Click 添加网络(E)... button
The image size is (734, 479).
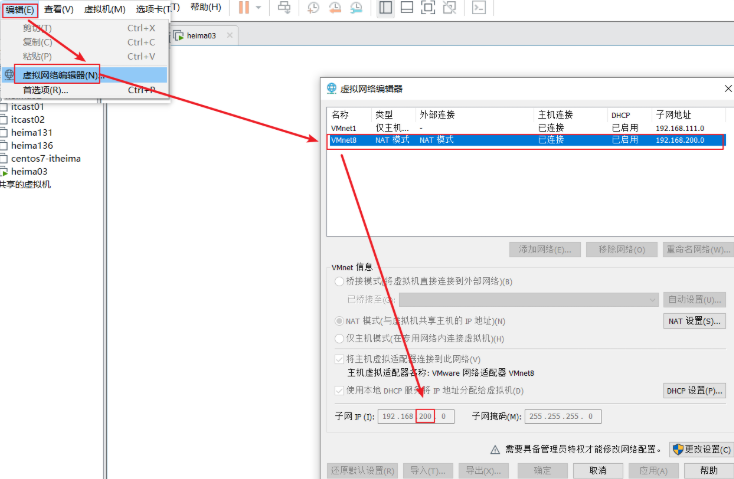pyautogui.click(x=545, y=250)
